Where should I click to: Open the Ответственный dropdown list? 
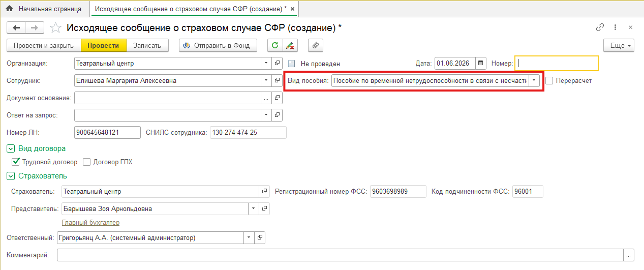click(x=249, y=237)
